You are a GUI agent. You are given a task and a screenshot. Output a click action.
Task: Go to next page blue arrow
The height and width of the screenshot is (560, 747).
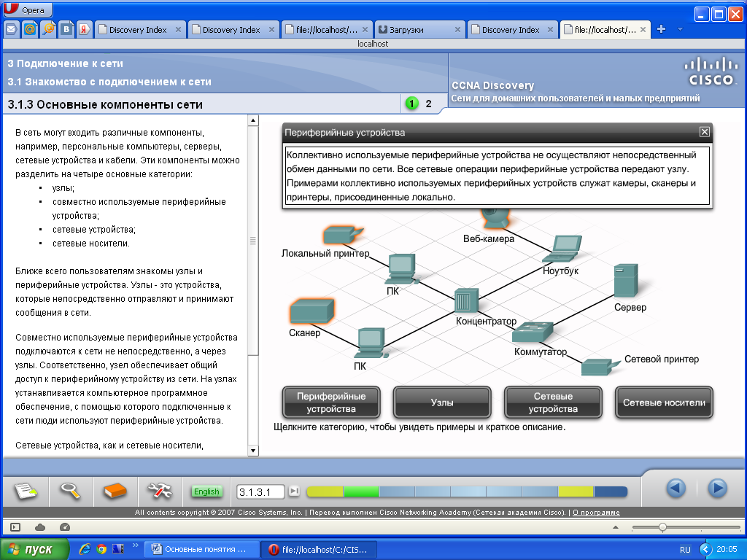(717, 488)
